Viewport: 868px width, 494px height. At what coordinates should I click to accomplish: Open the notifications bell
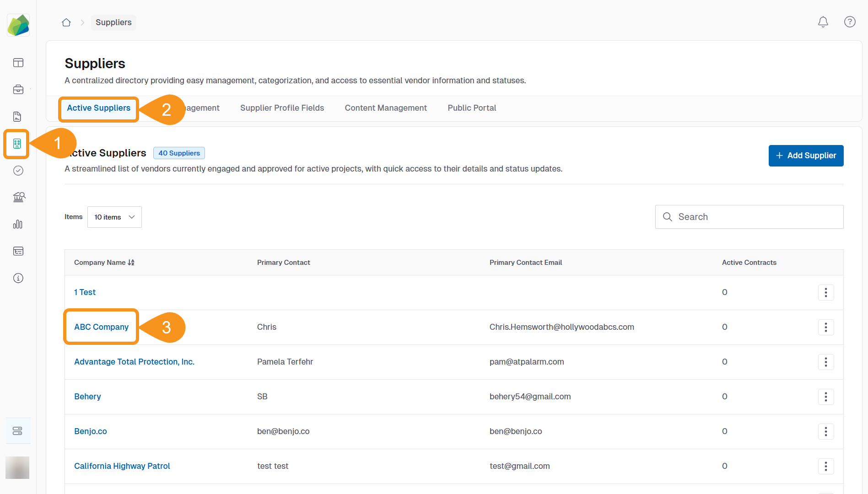[x=823, y=22]
